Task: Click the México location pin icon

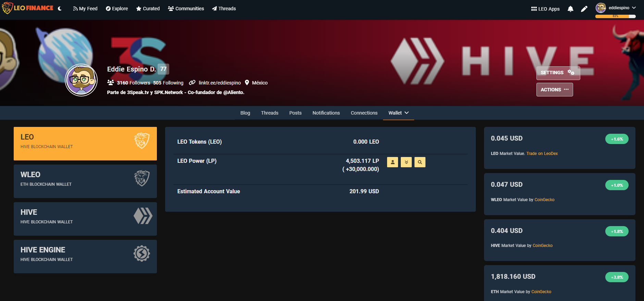Action: point(247,82)
